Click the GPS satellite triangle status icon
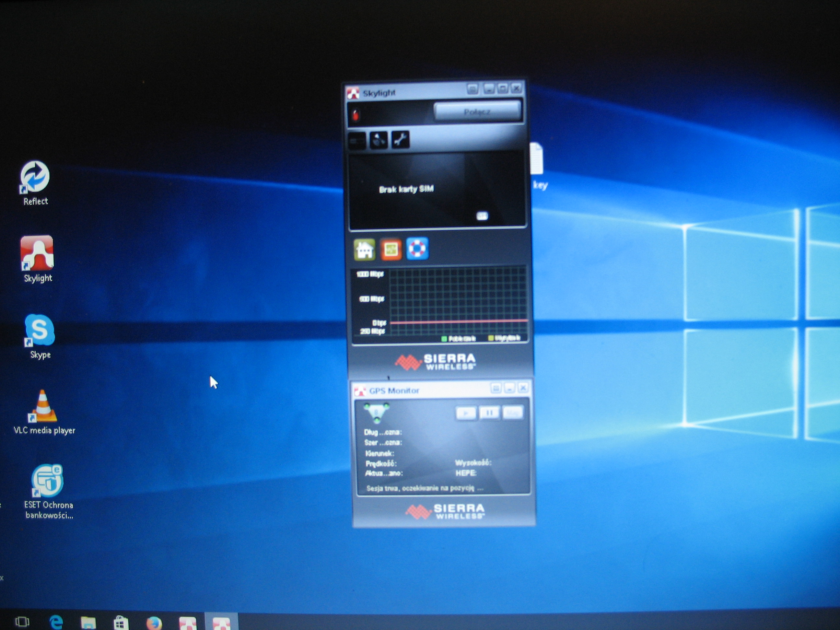This screenshot has width=840, height=630. point(376,413)
